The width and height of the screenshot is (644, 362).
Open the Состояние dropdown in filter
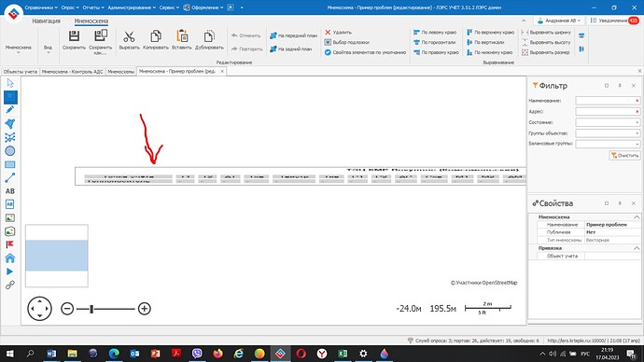pos(608,122)
